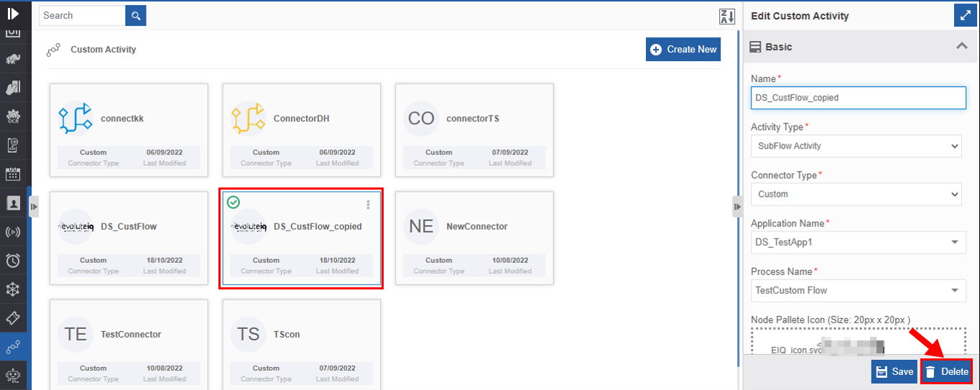
Task: Click the TE avatar on TestConnector
Action: pos(75,334)
